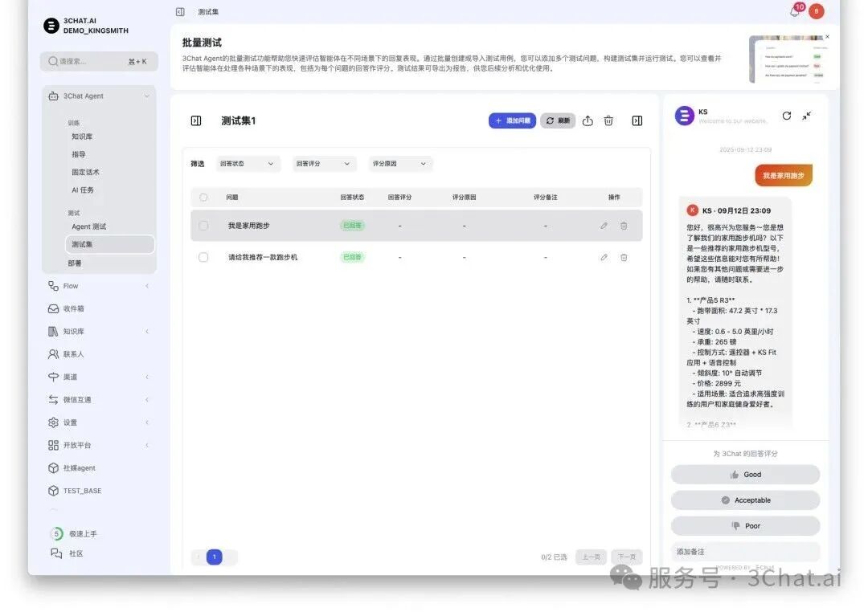
Task: Collapse left panel icon beside 测试集1
Action: click(196, 120)
